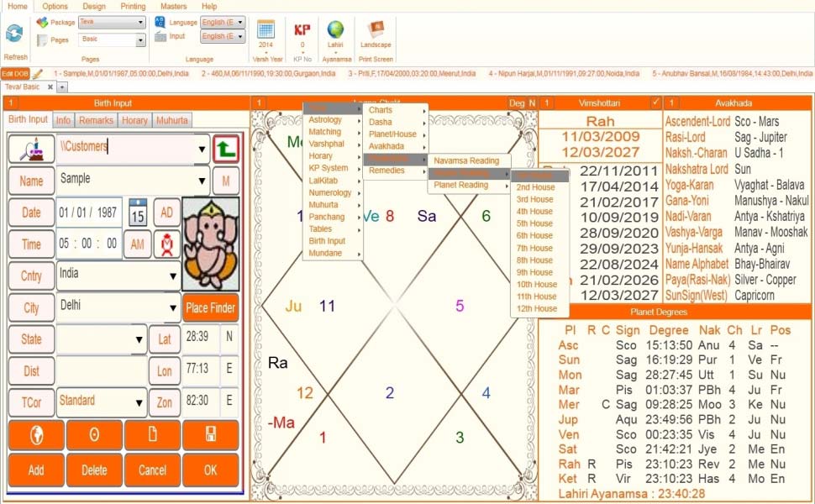The height and width of the screenshot is (504, 815).
Task: Switch to the Horary tab in Birth Input
Action: click(x=134, y=120)
